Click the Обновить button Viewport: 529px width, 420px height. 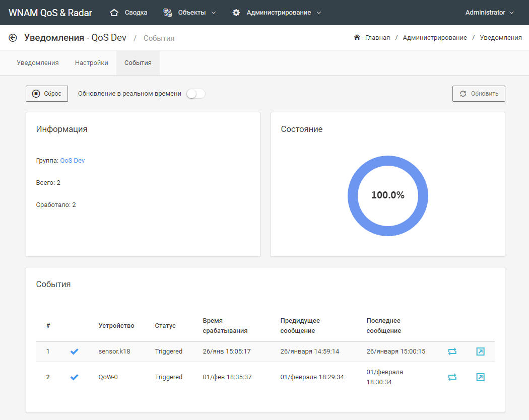point(479,94)
